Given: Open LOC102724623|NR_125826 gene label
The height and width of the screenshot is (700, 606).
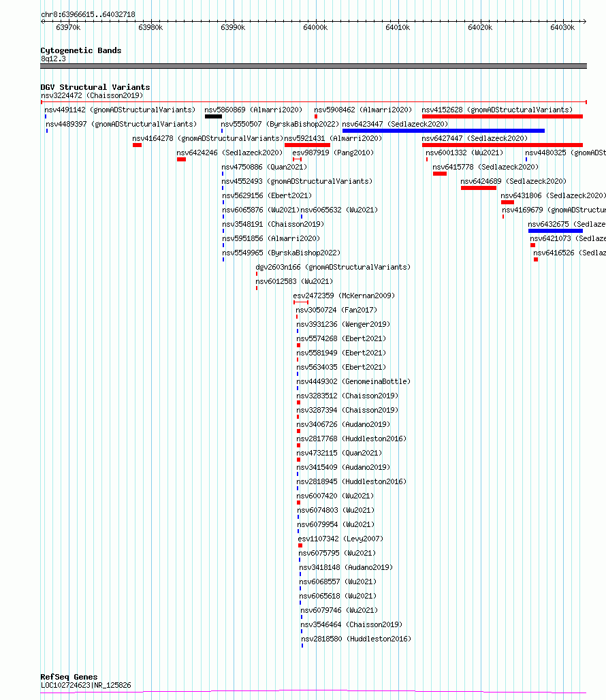Looking at the screenshot, I should coord(86,685).
